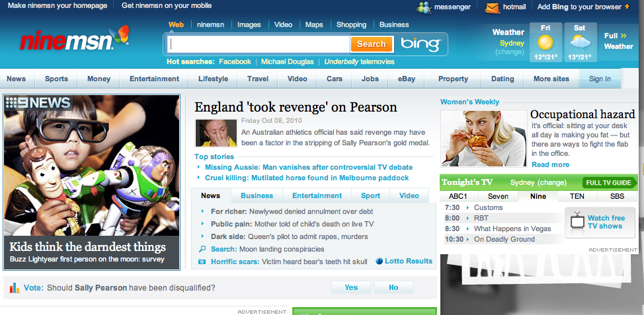The image size is (644, 315).
Task: Open the What Happens in Vegas listing
Action: click(x=512, y=228)
